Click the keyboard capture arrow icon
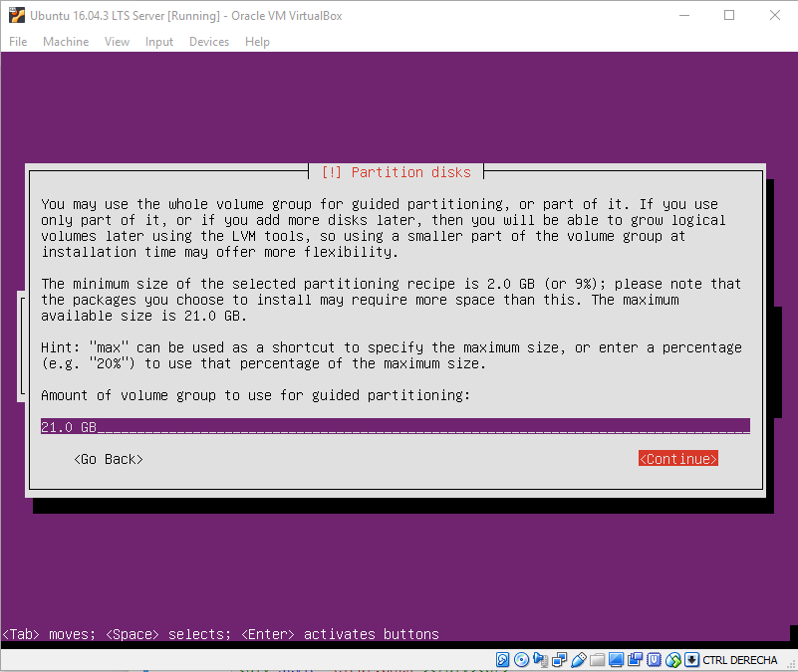The image size is (798, 672). point(691,660)
